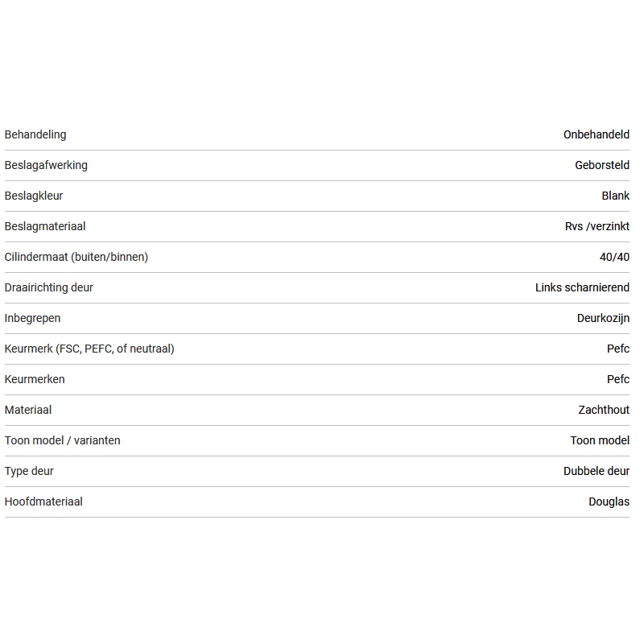Viewport: 644px width, 644px height.
Task: Select the Blank value
Action: (615, 196)
